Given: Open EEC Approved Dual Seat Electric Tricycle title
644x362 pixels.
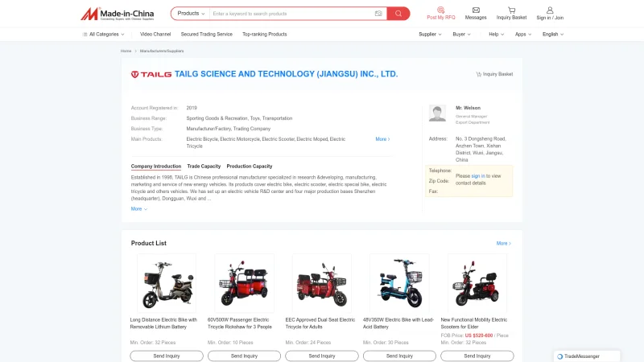Looking at the screenshot, I should (320, 323).
